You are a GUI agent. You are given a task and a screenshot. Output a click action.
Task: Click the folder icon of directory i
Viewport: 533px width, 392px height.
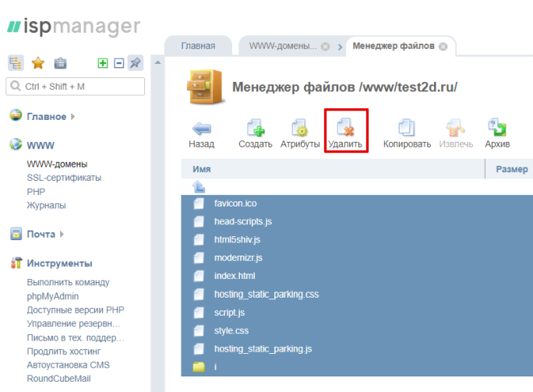(199, 367)
